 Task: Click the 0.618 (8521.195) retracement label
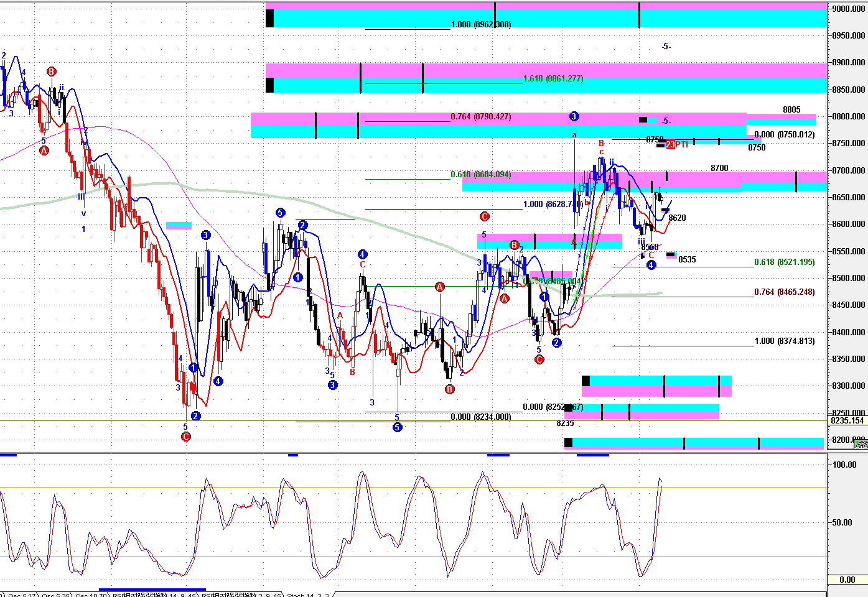pos(785,262)
